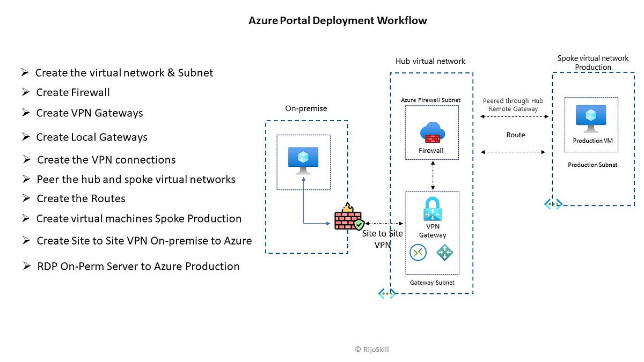The image size is (644, 362).
Task: Click the 'Create Firewall' checklist item
Action: tap(73, 92)
